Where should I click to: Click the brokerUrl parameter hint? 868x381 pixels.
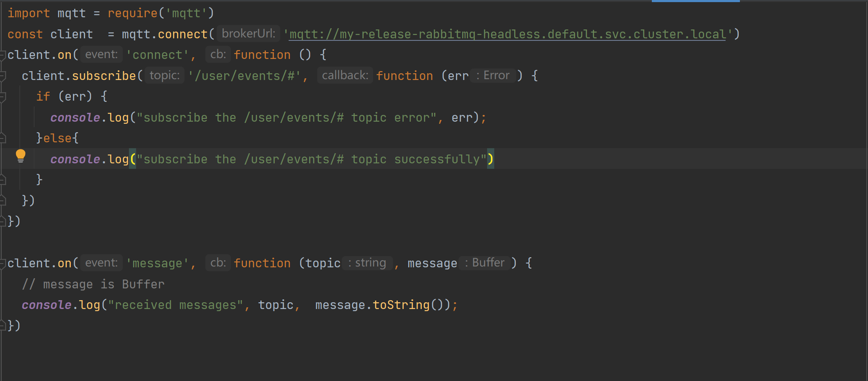coord(249,34)
